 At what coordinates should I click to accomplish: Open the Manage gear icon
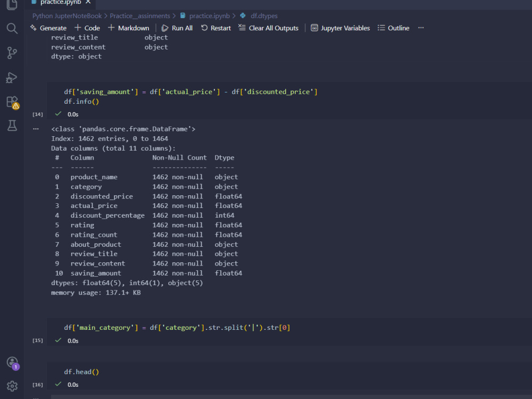(x=12, y=386)
